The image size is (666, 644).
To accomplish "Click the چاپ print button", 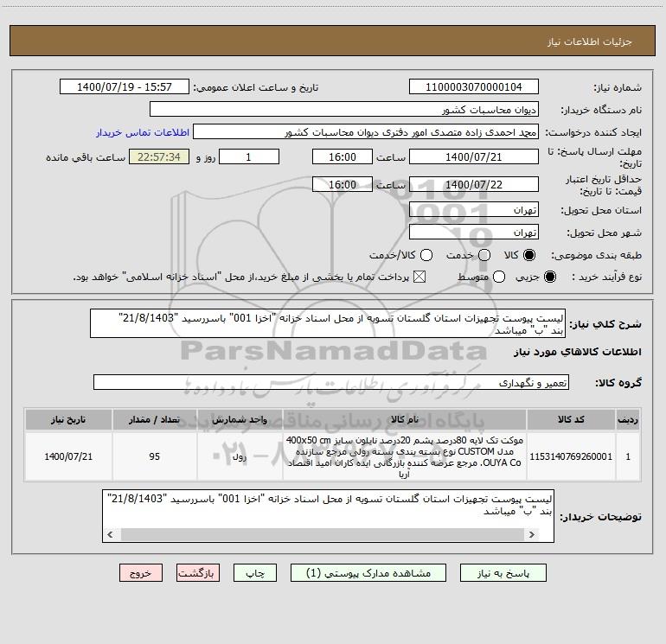I will click(x=255, y=573).
